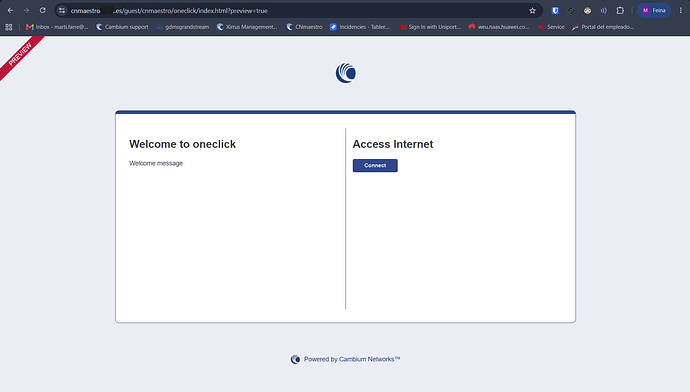Open the Sign In with Uniport bookmark
This screenshot has height=392, width=690.
tap(429, 27)
